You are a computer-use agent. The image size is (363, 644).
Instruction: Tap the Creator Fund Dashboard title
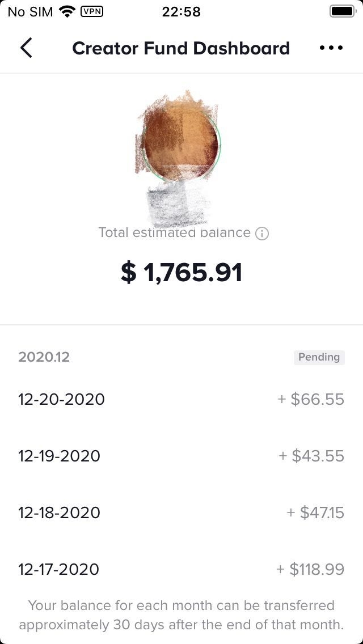(x=181, y=48)
